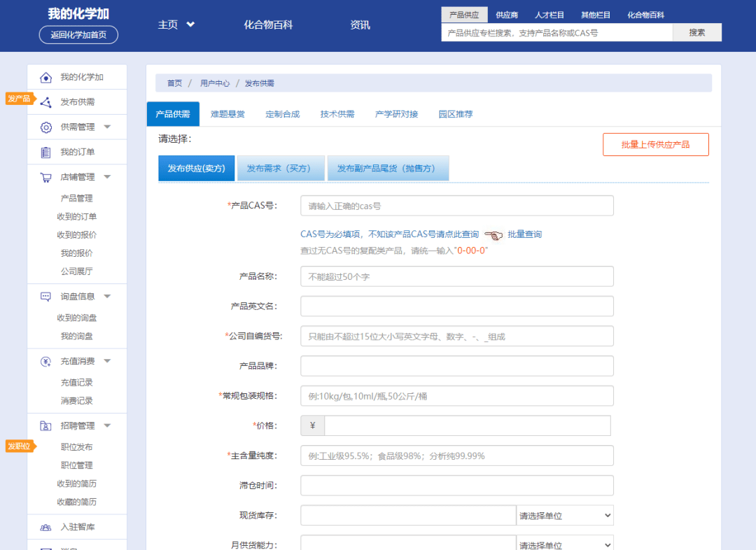Image resolution: width=756 pixels, height=550 pixels.
Task: Switch to the 定制合成 tab
Action: [283, 114]
